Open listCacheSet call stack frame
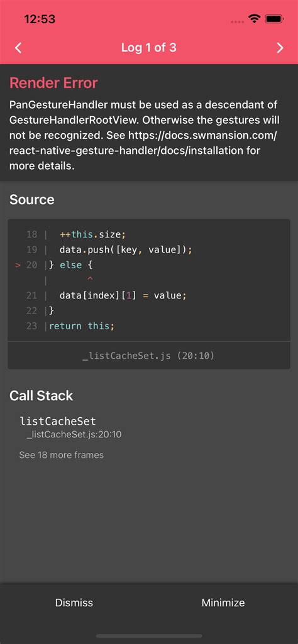298x644 pixels. (70, 427)
